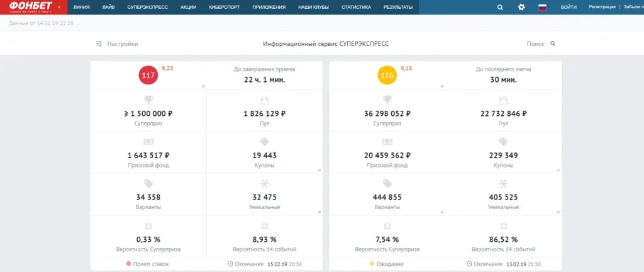Click asterisk icon above 405 525 unique

point(503,183)
